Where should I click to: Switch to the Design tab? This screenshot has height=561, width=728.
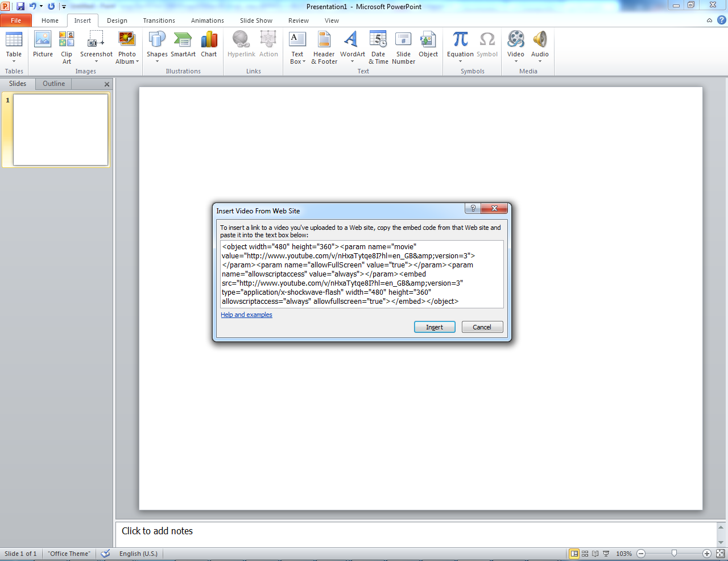click(117, 20)
